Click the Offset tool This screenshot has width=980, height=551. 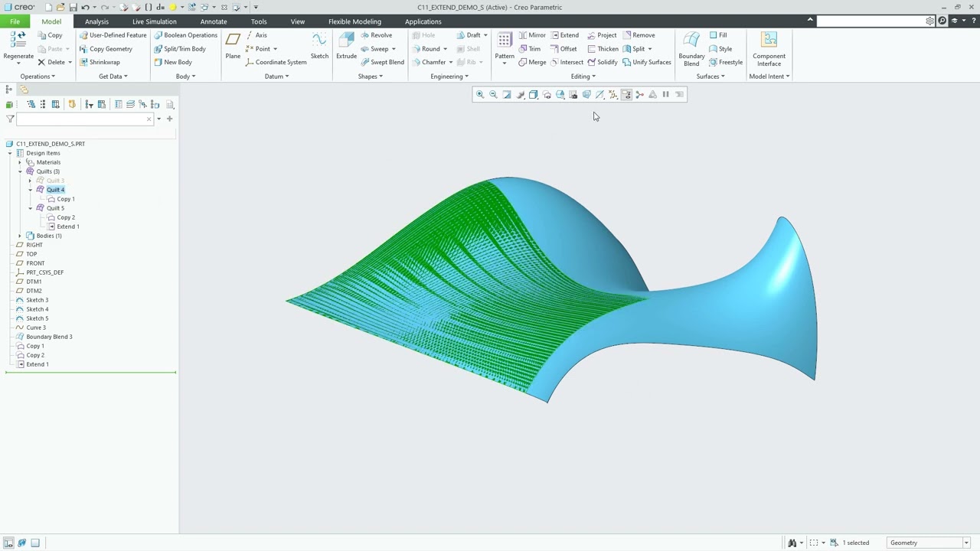coord(563,49)
